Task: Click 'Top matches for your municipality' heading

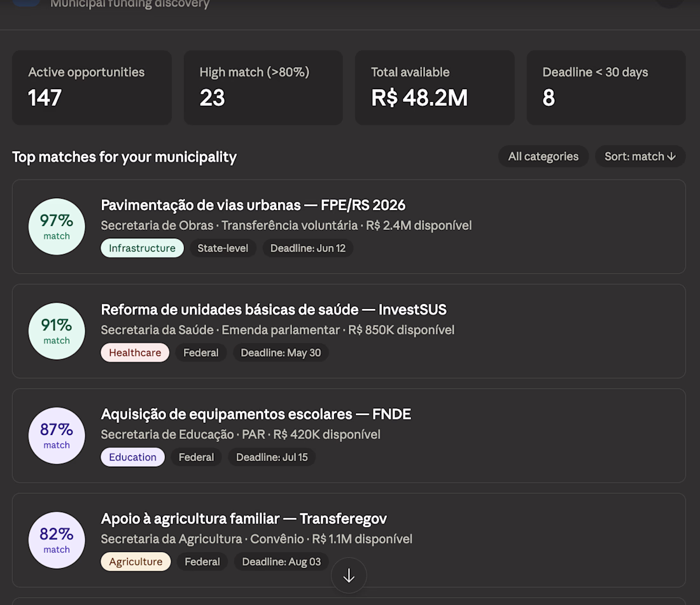Action: coord(124,157)
